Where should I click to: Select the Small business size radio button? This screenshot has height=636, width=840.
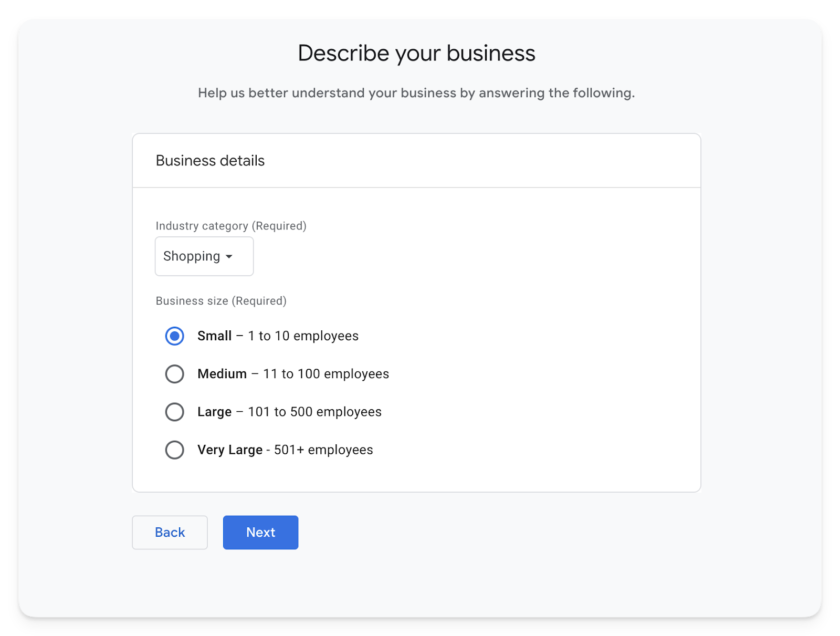tap(174, 336)
